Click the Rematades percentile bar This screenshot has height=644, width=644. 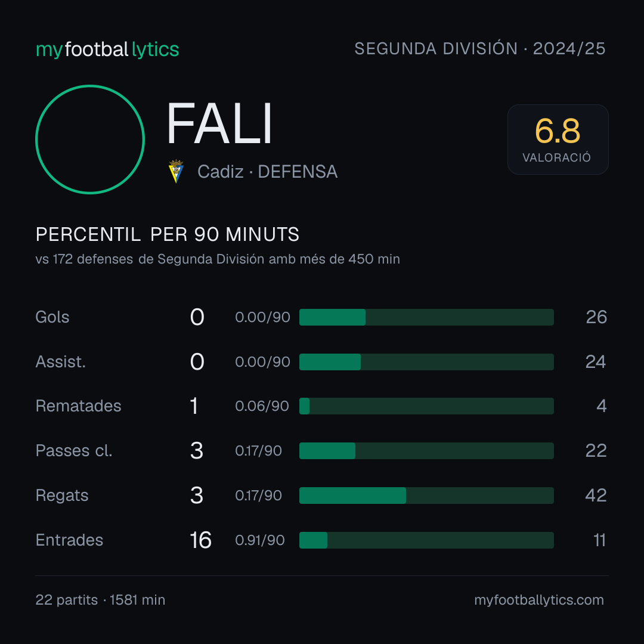[x=426, y=406]
